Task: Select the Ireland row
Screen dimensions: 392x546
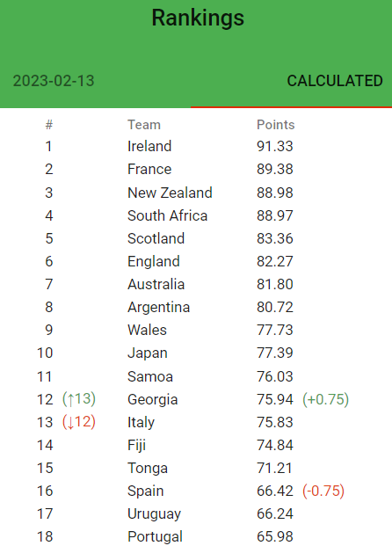Action: pyautogui.click(x=196, y=146)
